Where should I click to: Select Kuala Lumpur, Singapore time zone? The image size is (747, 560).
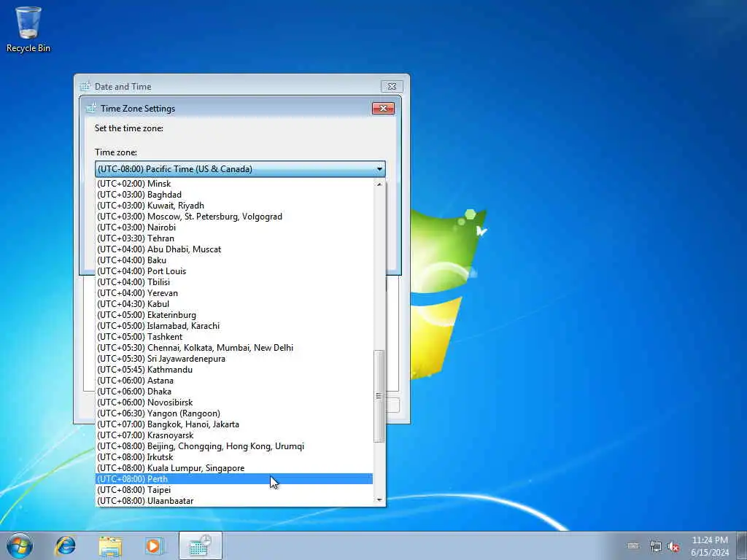tap(234, 468)
